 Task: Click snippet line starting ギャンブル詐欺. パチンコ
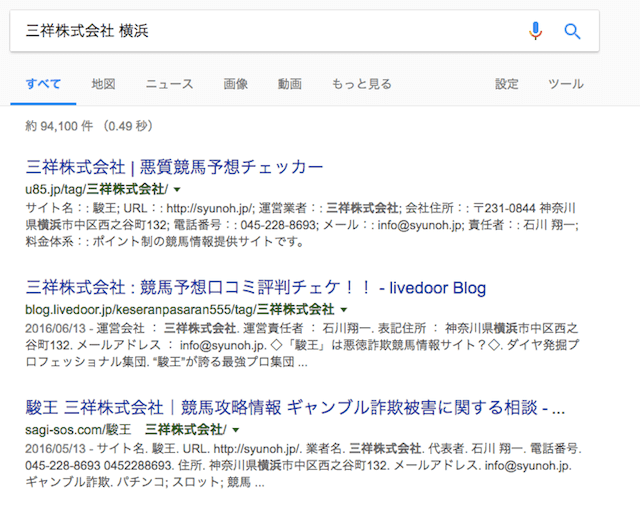pyautogui.click(x=145, y=482)
